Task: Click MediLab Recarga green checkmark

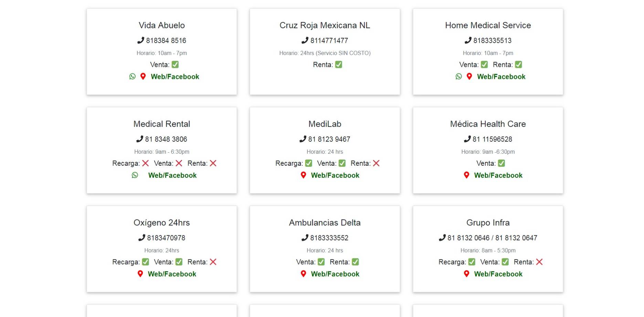Action: 309,163
